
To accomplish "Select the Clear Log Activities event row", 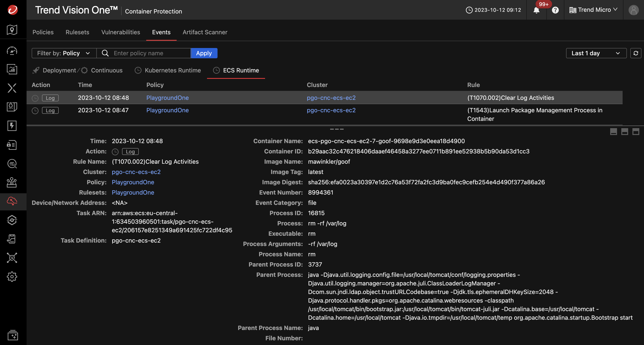I will click(x=325, y=97).
